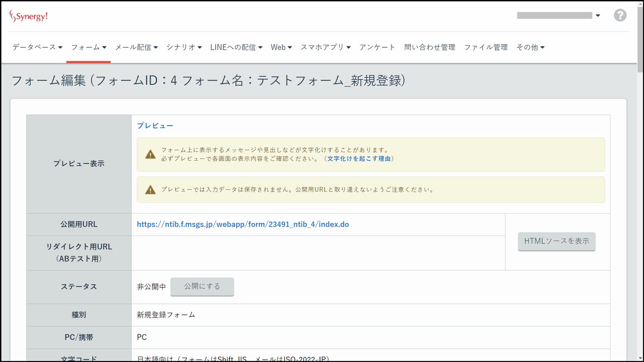Image resolution: width=644 pixels, height=362 pixels.
Task: Expand the その他 menu
Action: 530,47
